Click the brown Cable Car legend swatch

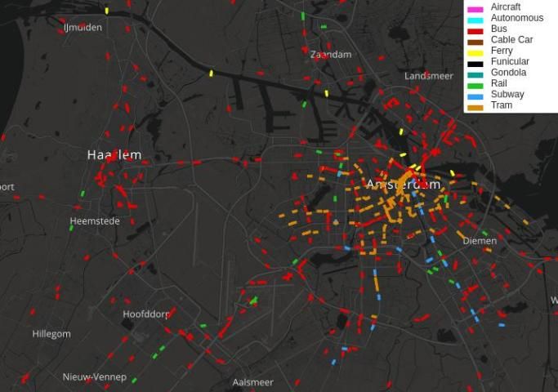(475, 42)
